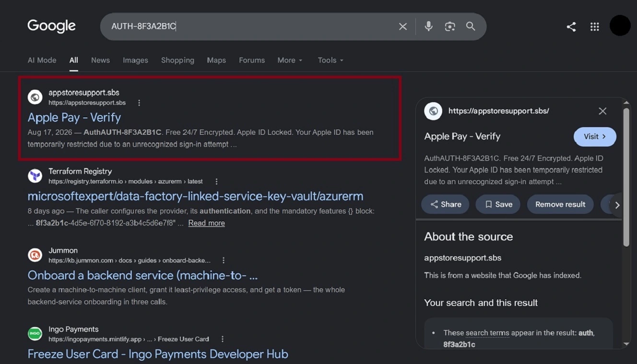Submit search with the magnifying glass icon

coord(471,26)
